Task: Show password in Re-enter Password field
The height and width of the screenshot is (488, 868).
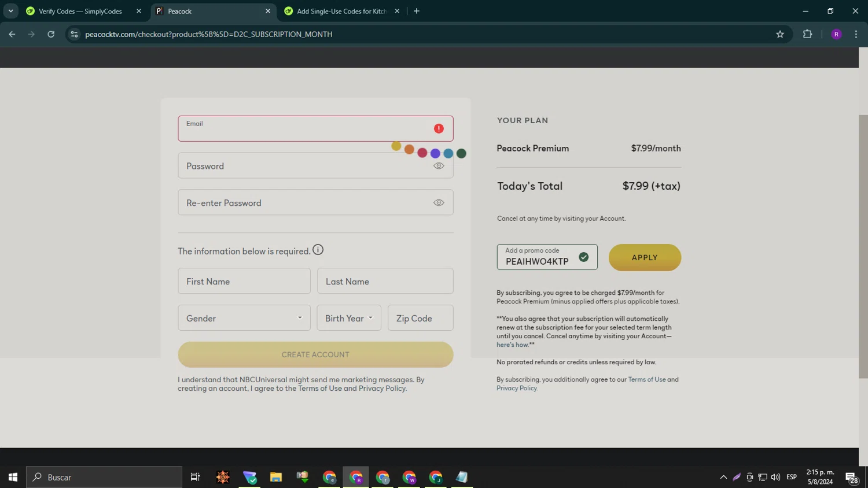Action: pyautogui.click(x=439, y=203)
